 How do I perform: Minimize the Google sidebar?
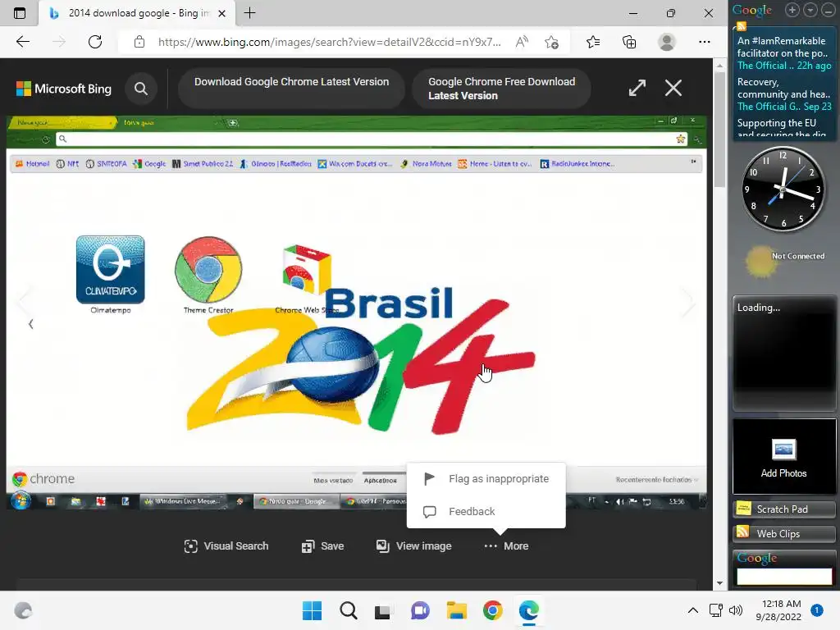tap(829, 10)
